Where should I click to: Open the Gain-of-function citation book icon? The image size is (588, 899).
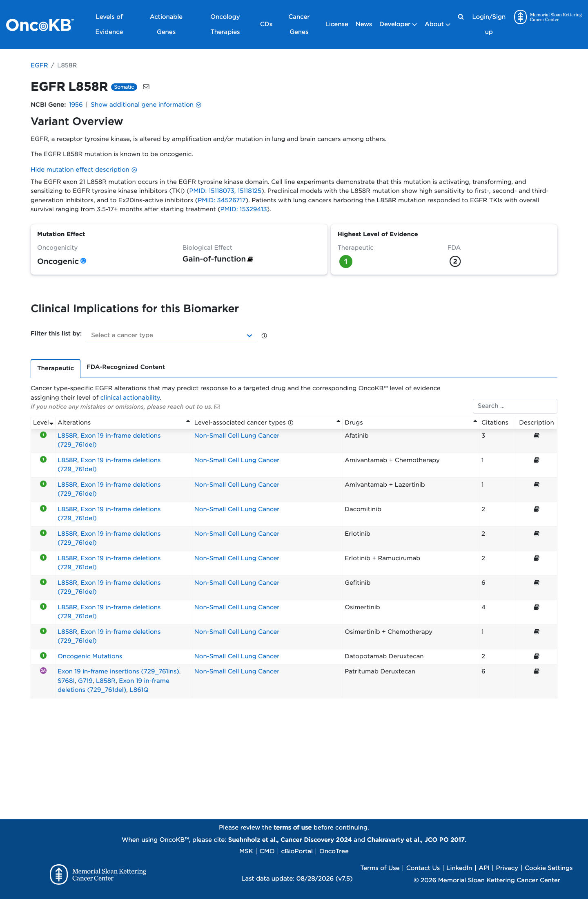[x=250, y=259]
